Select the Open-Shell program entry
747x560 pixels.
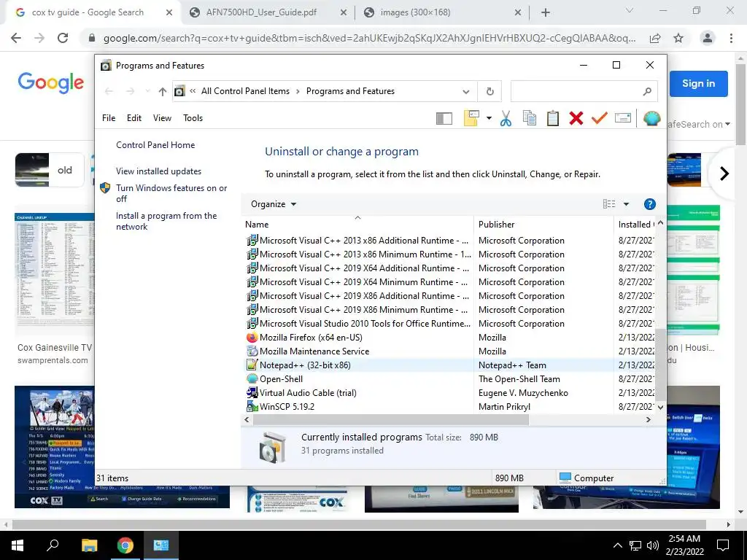[450, 379]
